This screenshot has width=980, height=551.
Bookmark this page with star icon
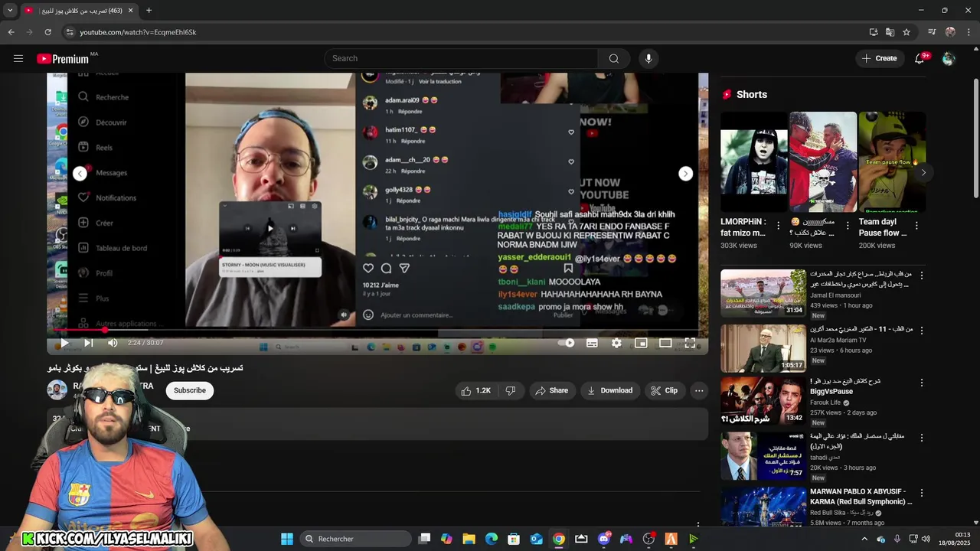906,32
